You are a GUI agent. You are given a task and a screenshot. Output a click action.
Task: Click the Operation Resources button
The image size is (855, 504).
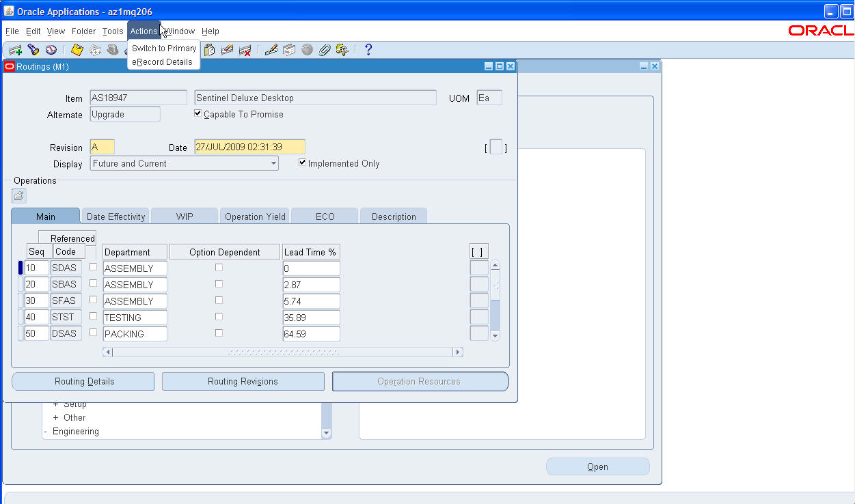(420, 381)
